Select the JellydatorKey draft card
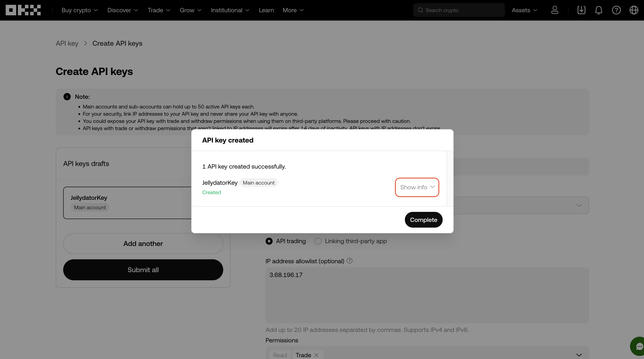The image size is (644, 359). point(127,203)
